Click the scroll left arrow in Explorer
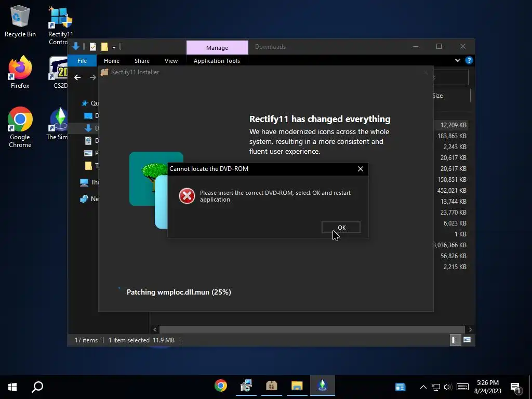Image resolution: width=532 pixels, height=399 pixels. point(155,329)
